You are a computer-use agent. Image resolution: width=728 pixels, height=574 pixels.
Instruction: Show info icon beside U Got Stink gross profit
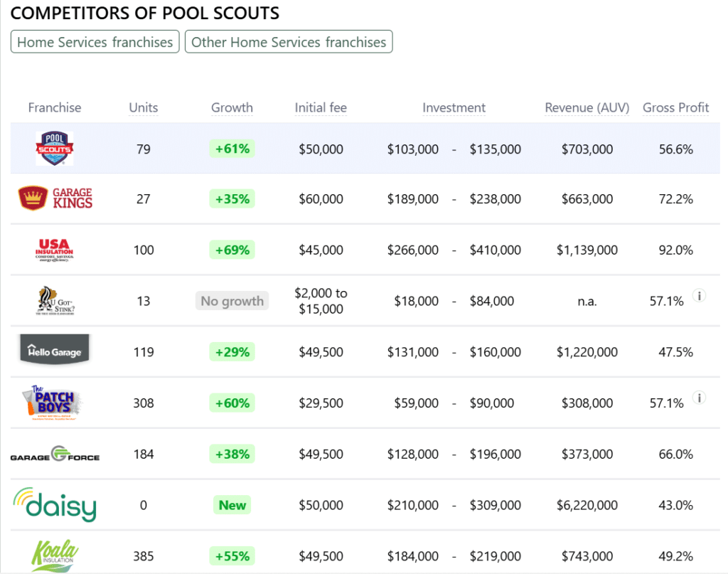pyautogui.click(x=700, y=295)
